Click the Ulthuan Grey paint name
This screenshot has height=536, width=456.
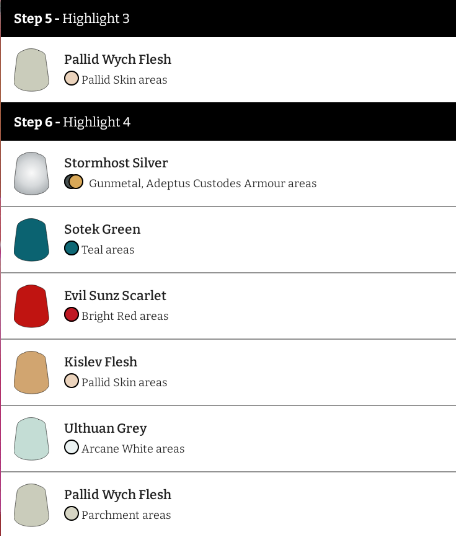tap(105, 428)
